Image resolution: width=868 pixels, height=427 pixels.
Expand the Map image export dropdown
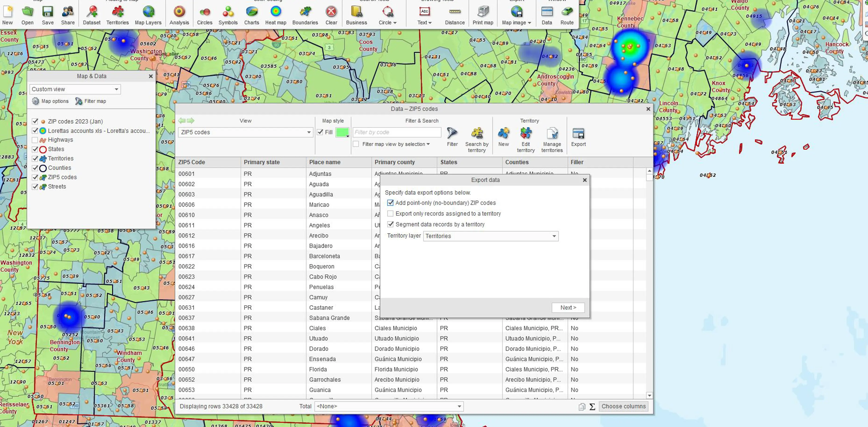click(x=529, y=23)
